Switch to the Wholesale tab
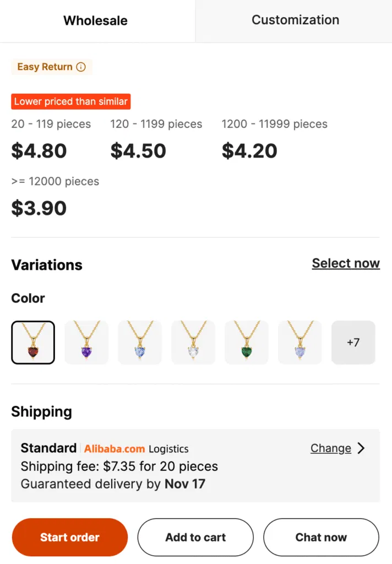Screen dimensions: 392x564 coord(95,20)
